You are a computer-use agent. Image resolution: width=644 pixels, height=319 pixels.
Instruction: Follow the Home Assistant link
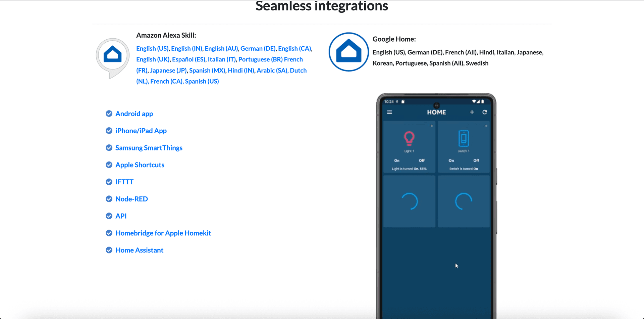click(139, 250)
